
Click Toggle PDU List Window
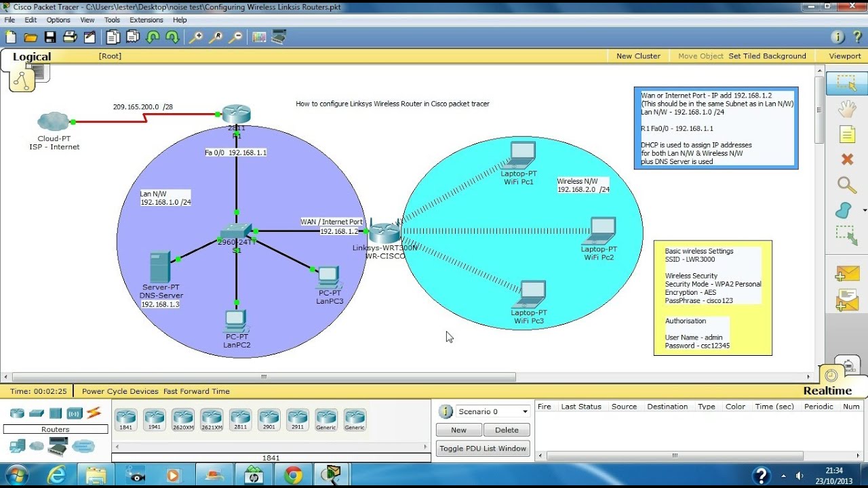coord(483,449)
